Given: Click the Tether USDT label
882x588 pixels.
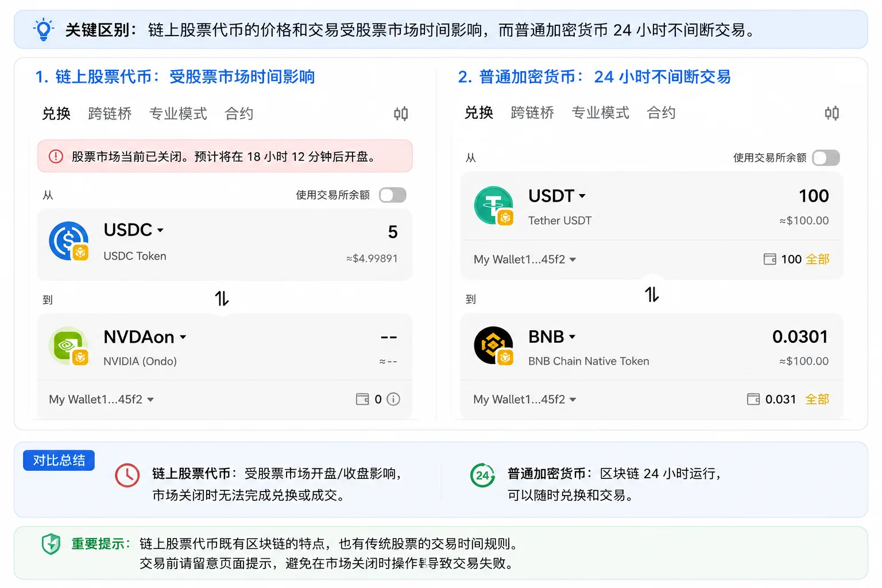Looking at the screenshot, I should (x=560, y=220).
